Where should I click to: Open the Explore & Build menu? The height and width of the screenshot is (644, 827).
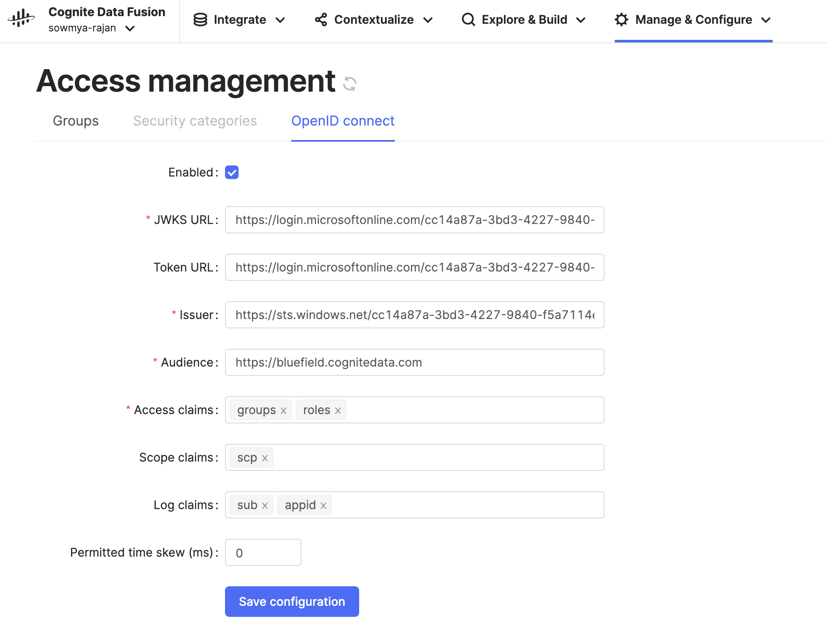point(524,20)
